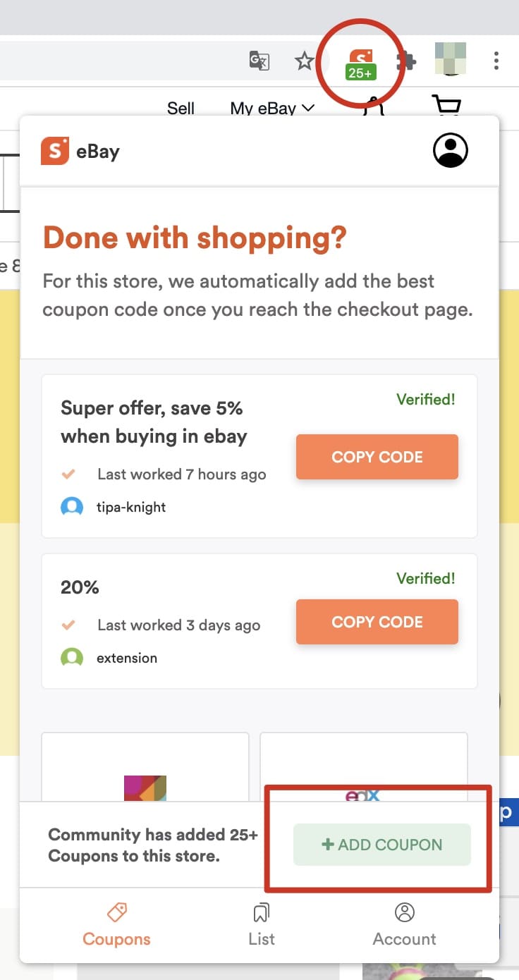Click the coupon extension icon with 25+ badge
The image size is (519, 980).
(x=360, y=60)
